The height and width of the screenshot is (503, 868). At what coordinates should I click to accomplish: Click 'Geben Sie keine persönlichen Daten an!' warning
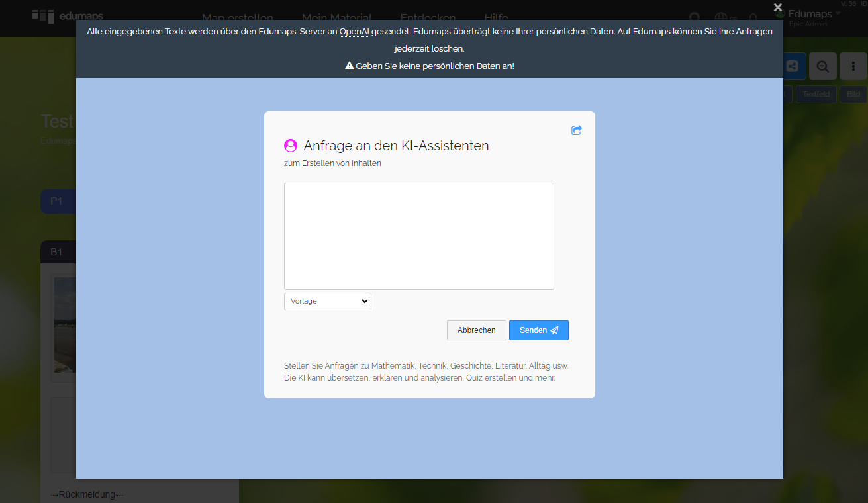coord(435,66)
